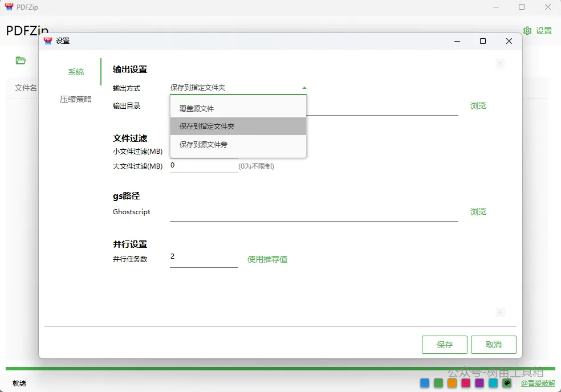Image resolution: width=561 pixels, height=392 pixels.
Task: Click the 输出目录 path field right of the dropdown
Action: 383,106
